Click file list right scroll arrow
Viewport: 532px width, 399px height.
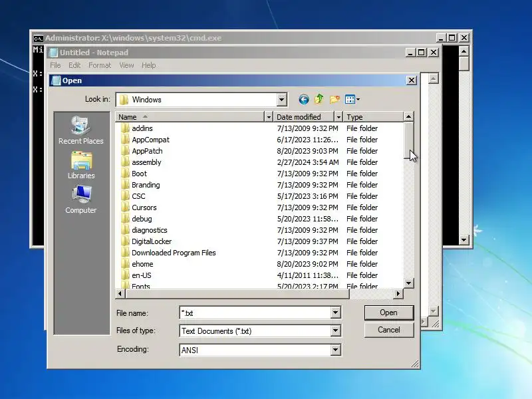pos(398,294)
